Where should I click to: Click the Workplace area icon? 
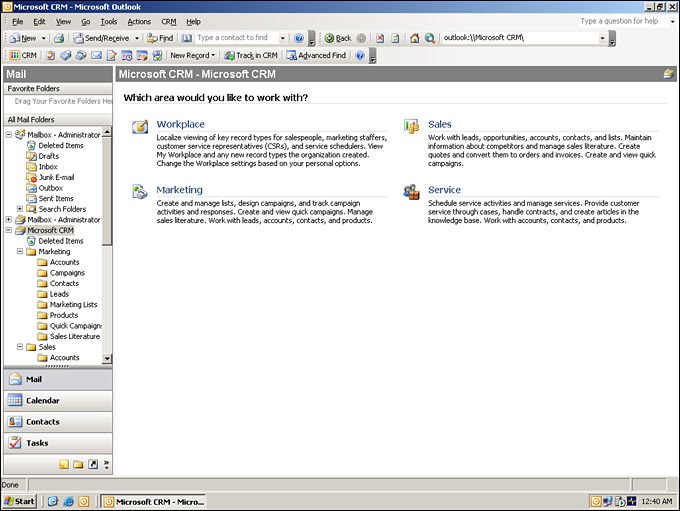[x=140, y=126]
